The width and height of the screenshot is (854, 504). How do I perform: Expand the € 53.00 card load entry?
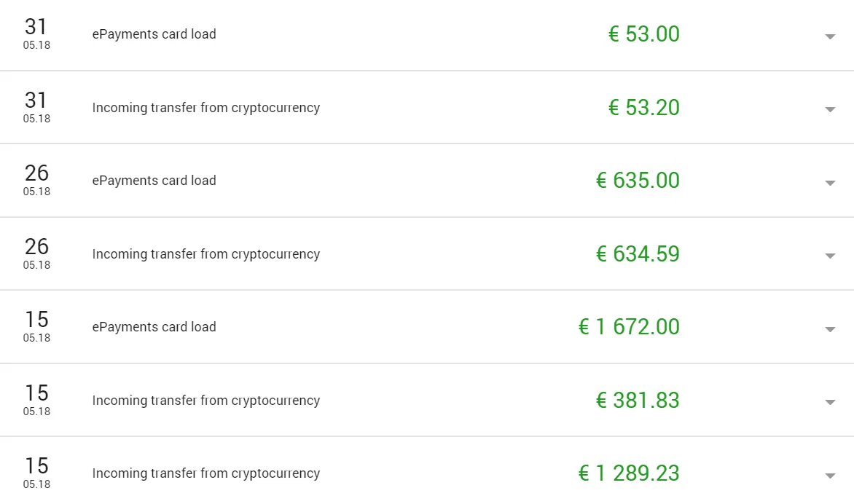[830, 36]
